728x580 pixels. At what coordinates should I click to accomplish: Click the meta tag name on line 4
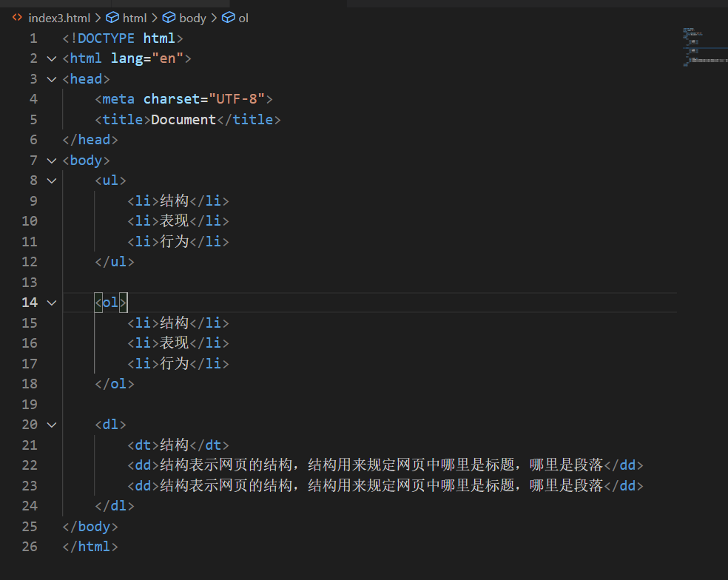pos(118,99)
